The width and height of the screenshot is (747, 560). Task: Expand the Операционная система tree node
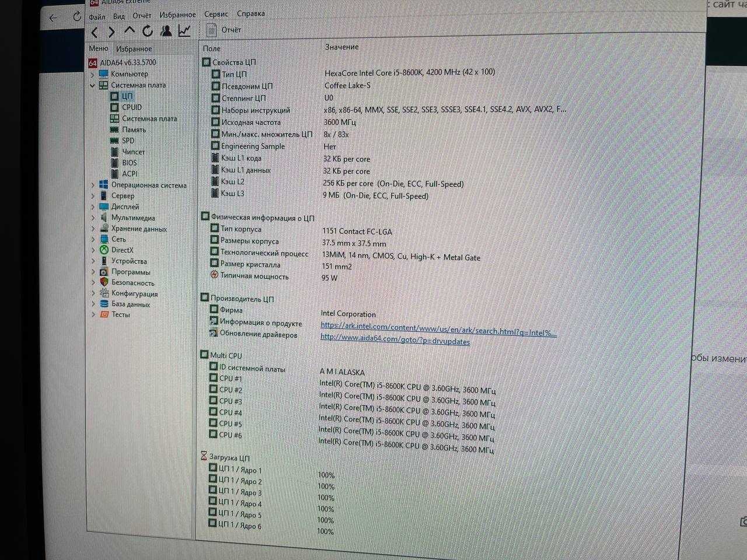pyautogui.click(x=93, y=185)
